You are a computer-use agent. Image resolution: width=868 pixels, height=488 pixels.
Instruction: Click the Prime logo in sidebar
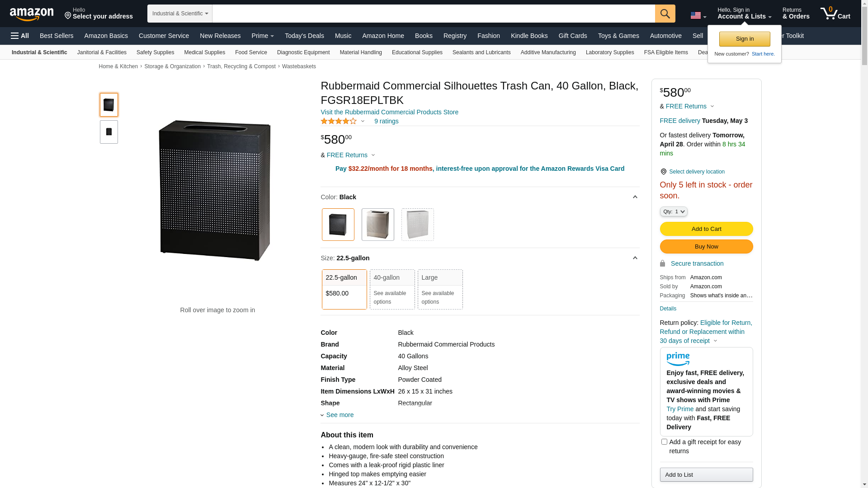(678, 359)
